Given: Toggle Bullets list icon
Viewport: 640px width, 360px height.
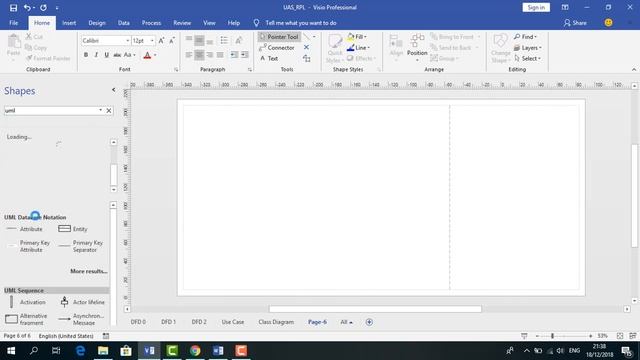Looking at the screenshot, I should coord(224,40).
